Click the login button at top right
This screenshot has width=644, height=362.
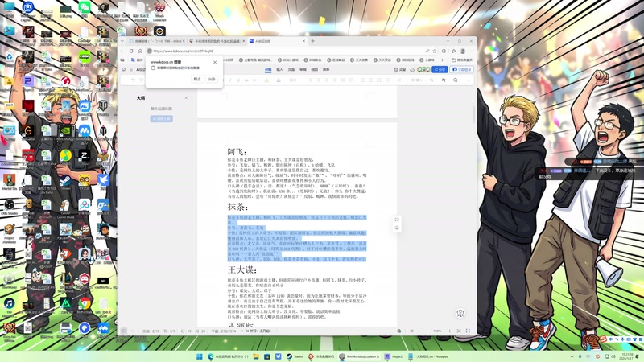click(x=461, y=70)
